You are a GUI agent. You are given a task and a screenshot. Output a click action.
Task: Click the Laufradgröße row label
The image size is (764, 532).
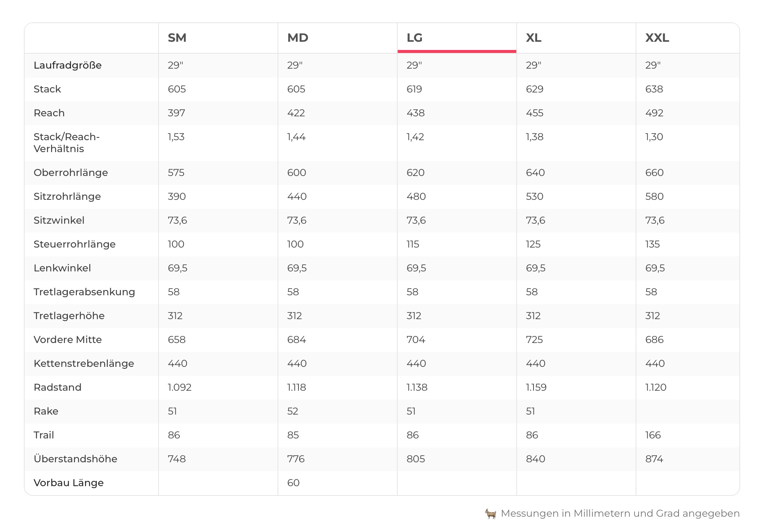(68, 65)
